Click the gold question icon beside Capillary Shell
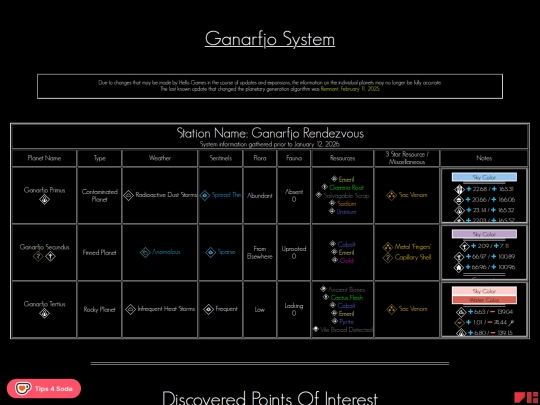The width and height of the screenshot is (540, 405). pyautogui.click(x=388, y=258)
